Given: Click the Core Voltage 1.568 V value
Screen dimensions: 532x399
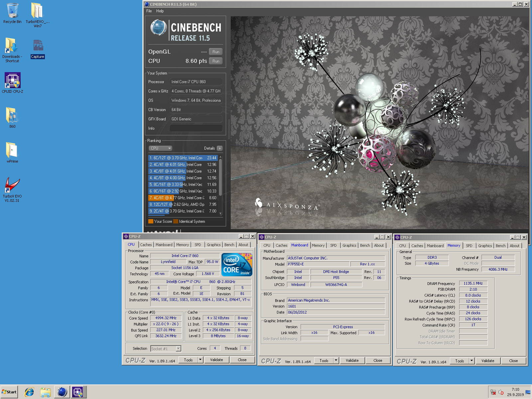Looking at the screenshot, I should [208, 274].
